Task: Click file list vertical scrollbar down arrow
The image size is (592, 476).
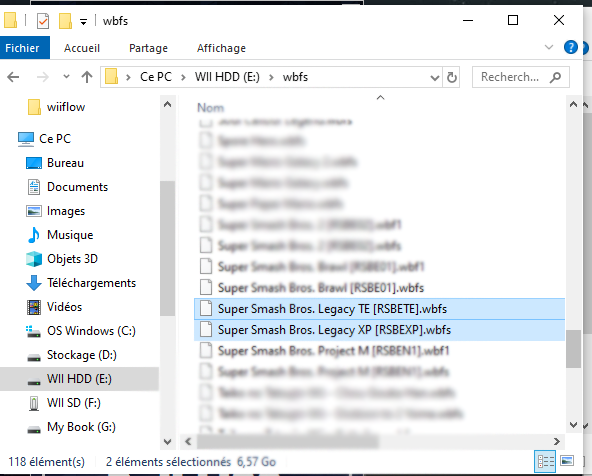Action: [x=573, y=425]
